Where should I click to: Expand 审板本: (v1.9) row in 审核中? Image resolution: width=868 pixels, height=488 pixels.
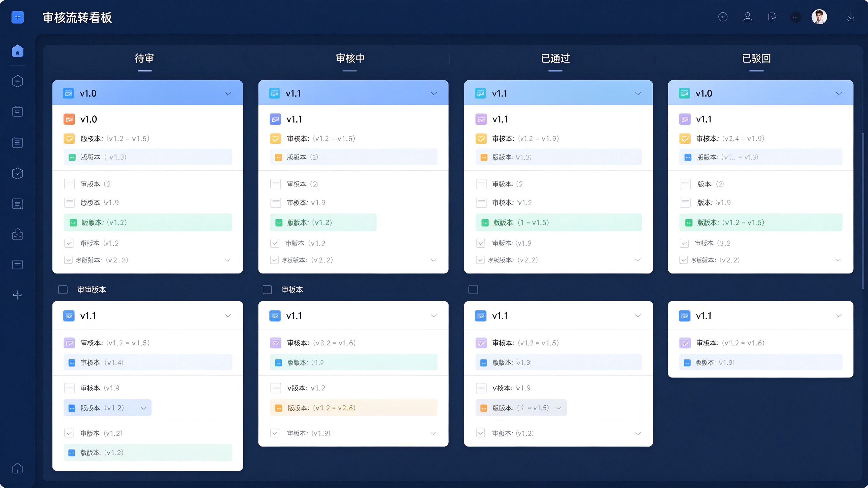(x=434, y=433)
